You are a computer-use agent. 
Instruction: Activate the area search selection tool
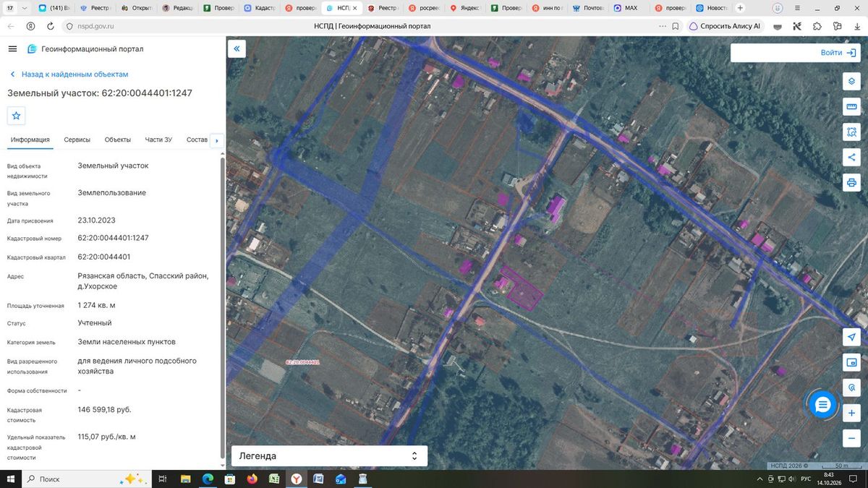click(851, 132)
